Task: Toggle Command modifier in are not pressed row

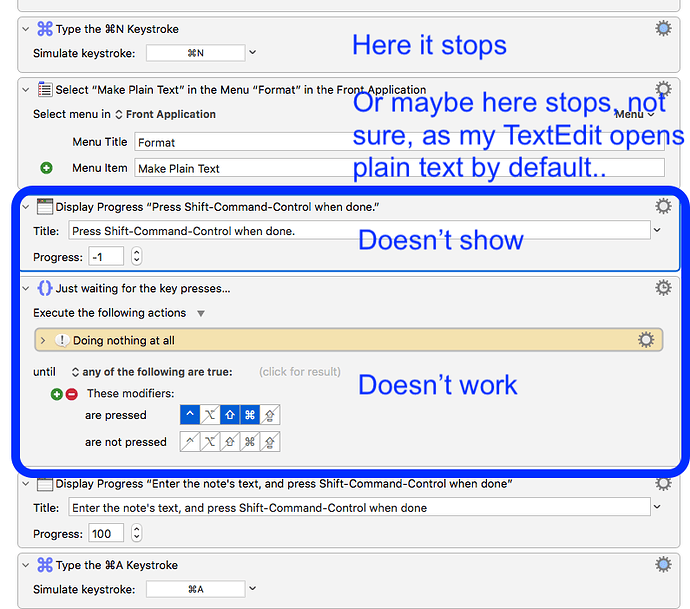Action: 250,442
